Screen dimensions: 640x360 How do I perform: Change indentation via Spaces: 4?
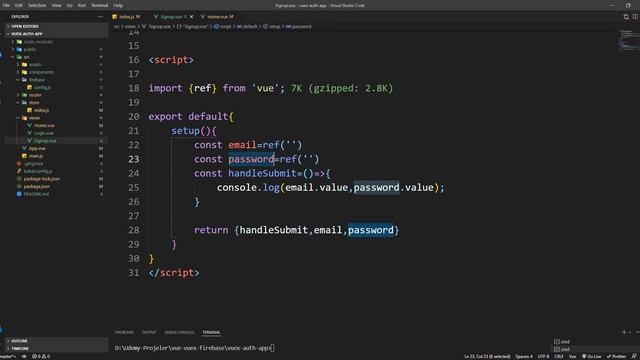tap(524, 356)
